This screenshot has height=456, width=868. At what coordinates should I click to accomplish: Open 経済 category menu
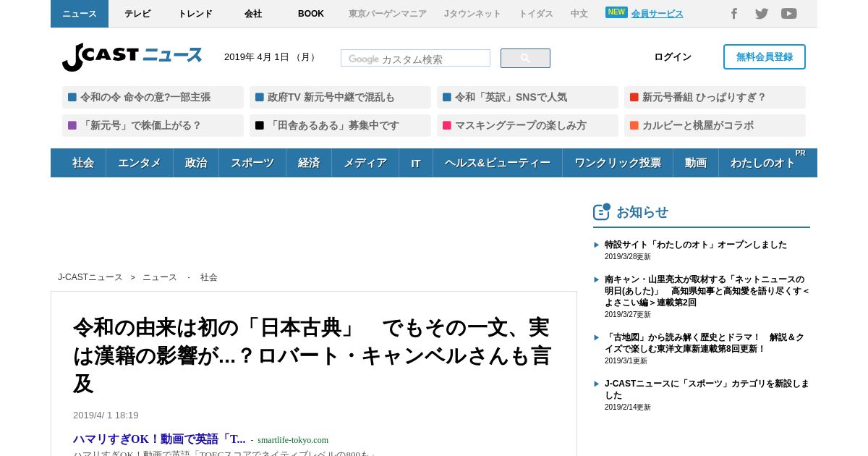tap(309, 163)
